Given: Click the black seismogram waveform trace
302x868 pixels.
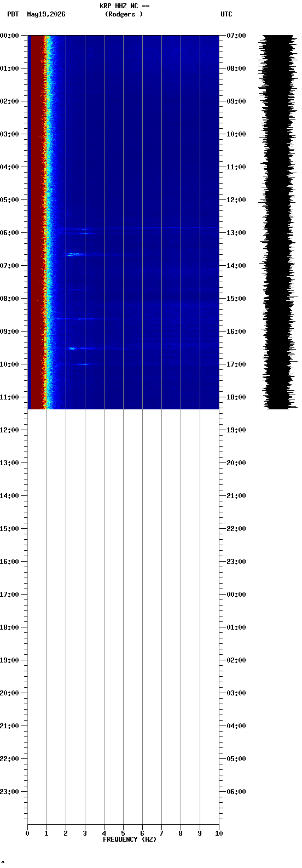Looking at the screenshot, I should click(279, 222).
